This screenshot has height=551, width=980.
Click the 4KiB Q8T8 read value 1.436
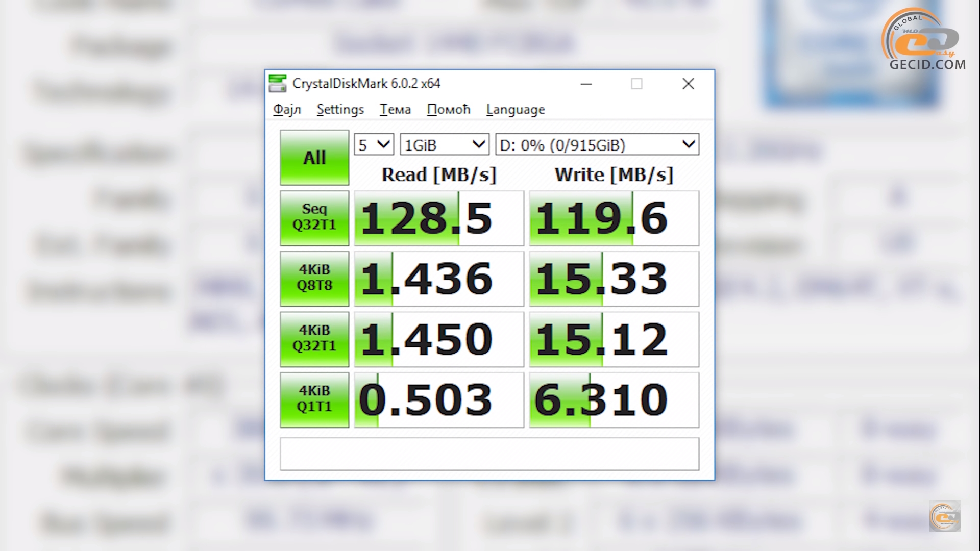pyautogui.click(x=439, y=279)
